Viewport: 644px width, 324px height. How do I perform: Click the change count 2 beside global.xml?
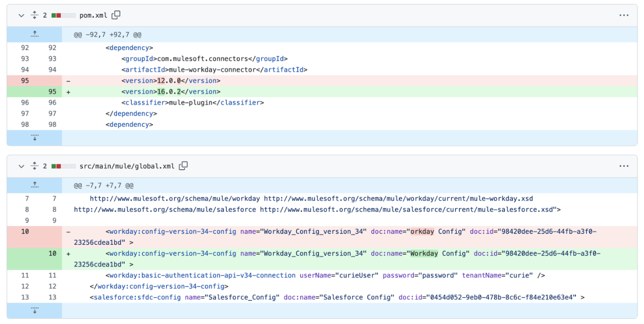tap(45, 166)
